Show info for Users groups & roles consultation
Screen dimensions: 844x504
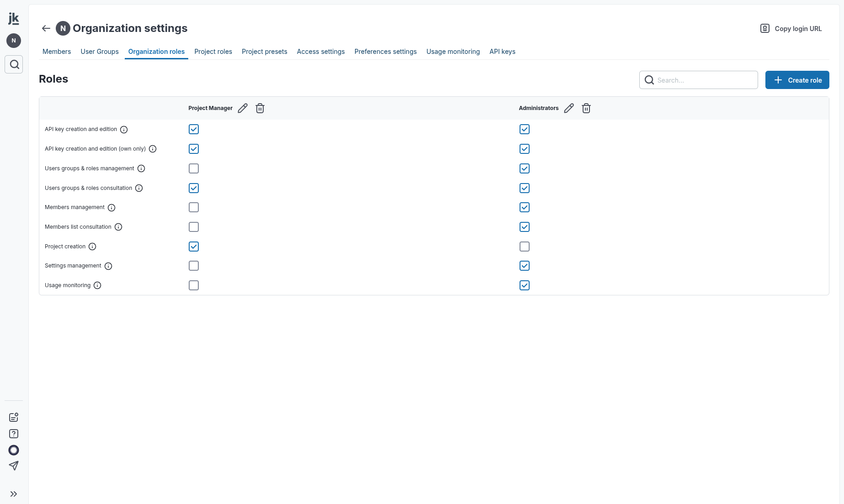(x=139, y=188)
